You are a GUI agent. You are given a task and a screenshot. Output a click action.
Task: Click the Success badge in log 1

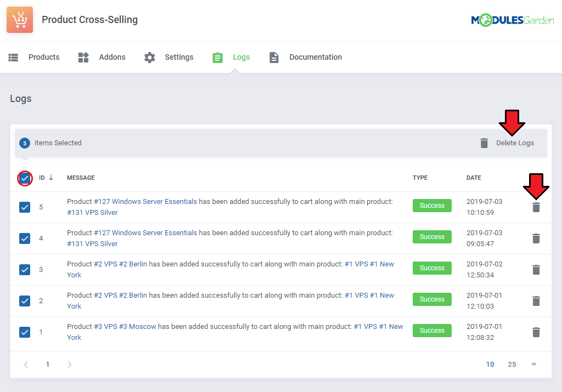pos(432,331)
